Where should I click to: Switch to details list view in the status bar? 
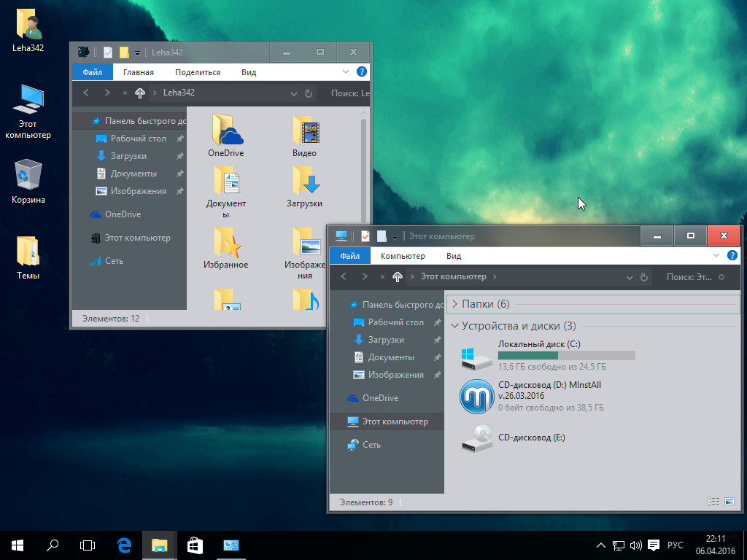click(x=713, y=502)
